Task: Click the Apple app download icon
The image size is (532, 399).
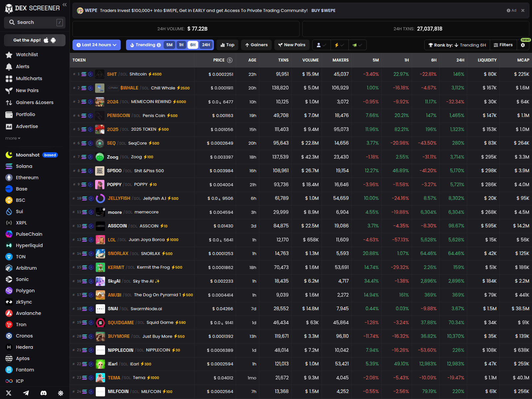Action: (x=46, y=40)
